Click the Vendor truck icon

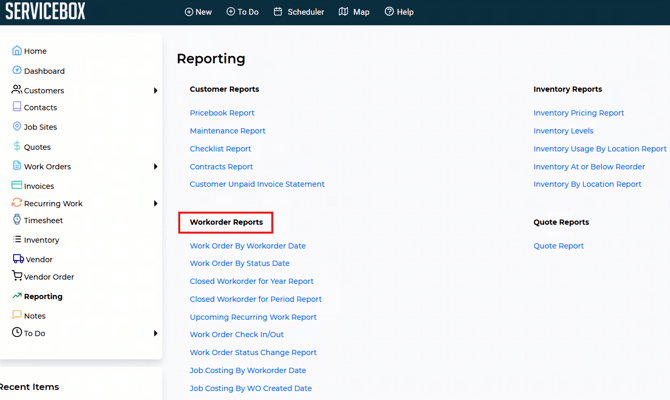(x=18, y=259)
